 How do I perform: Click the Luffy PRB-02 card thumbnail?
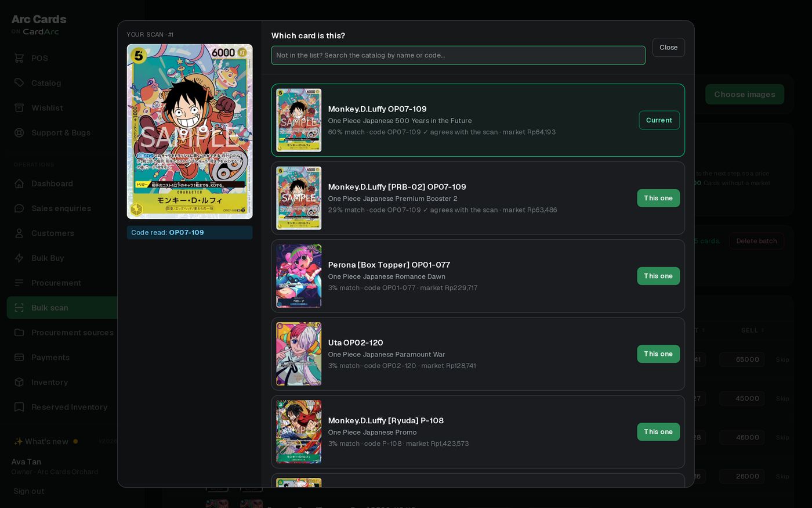[299, 198]
